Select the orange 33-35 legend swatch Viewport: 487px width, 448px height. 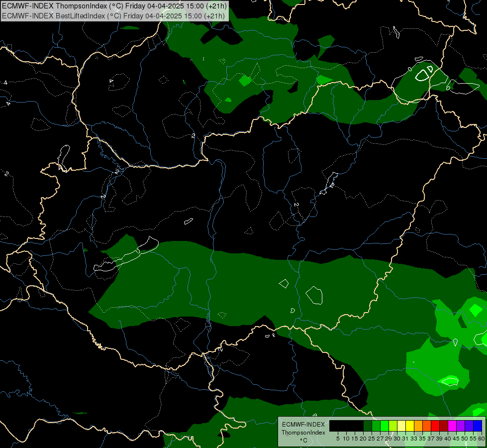[x=418, y=426]
